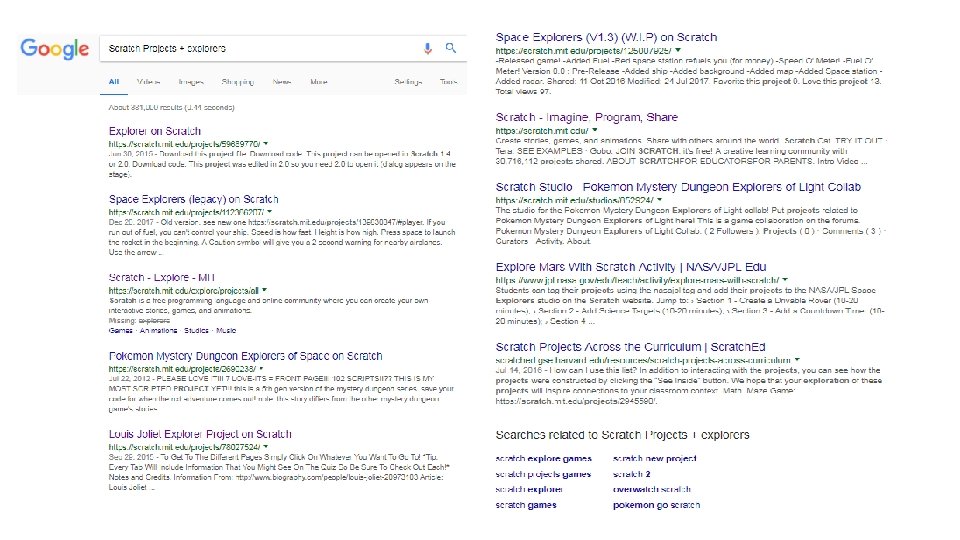The image size is (960, 540).
Task: Click 'Missing: explorers' text under Scratch Explore
Action: (x=139, y=321)
